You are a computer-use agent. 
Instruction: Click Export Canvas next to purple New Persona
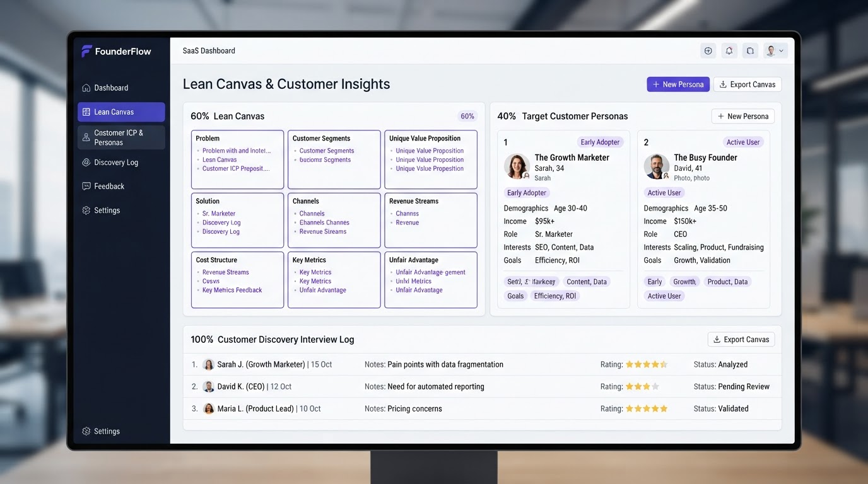pyautogui.click(x=748, y=84)
